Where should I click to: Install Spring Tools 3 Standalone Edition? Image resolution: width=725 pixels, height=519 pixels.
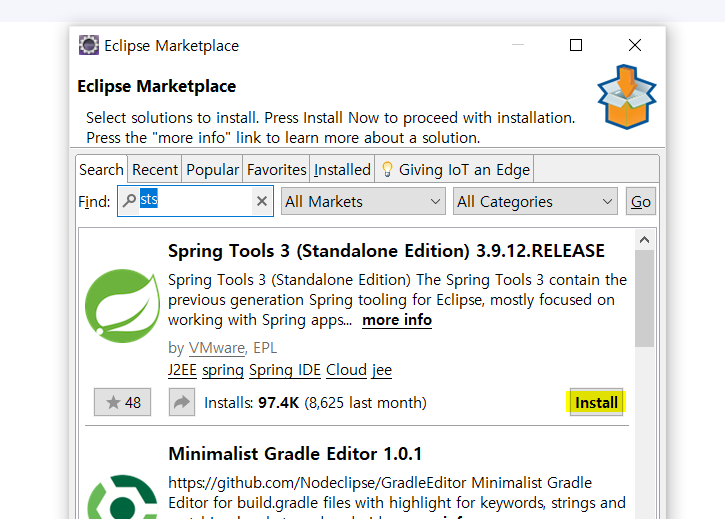(596, 402)
